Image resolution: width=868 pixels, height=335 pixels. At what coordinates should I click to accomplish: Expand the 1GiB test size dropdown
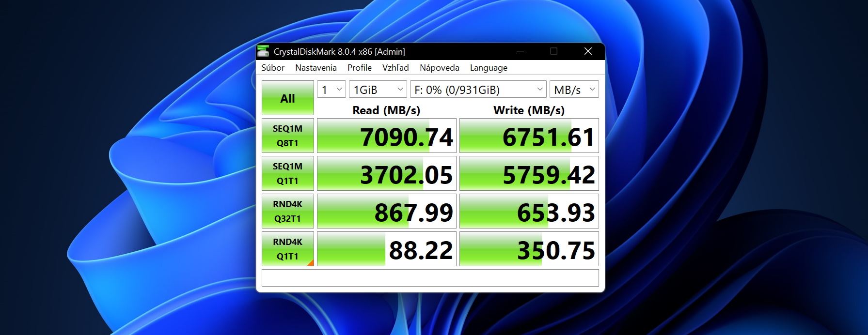pos(378,90)
